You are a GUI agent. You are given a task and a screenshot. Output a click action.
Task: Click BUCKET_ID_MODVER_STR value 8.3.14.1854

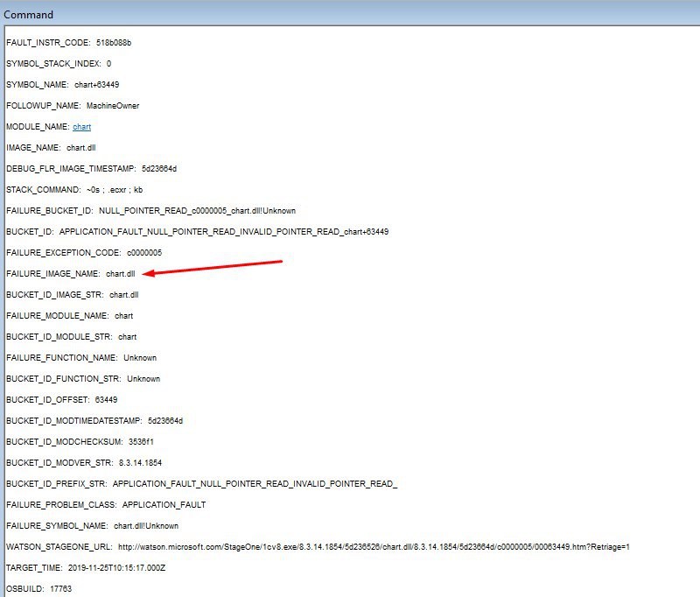(140, 462)
